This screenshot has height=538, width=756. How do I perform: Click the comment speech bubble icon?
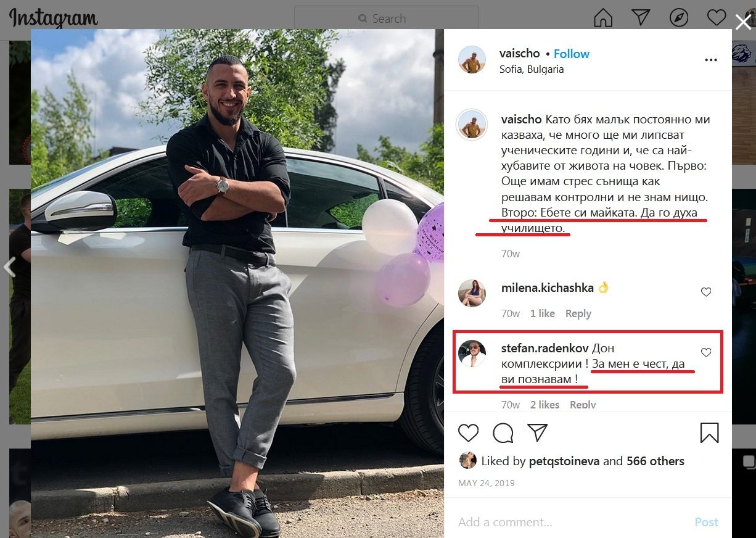(x=503, y=432)
